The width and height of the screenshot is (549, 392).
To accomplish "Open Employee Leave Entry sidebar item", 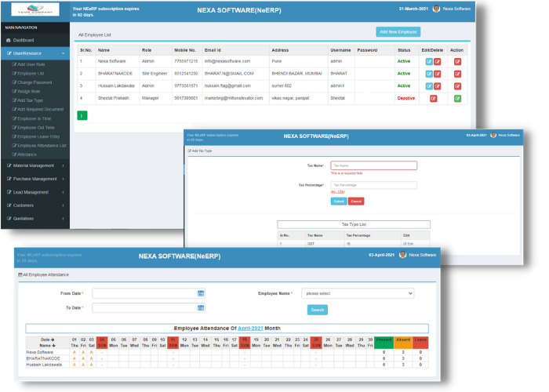I will click(39, 136).
